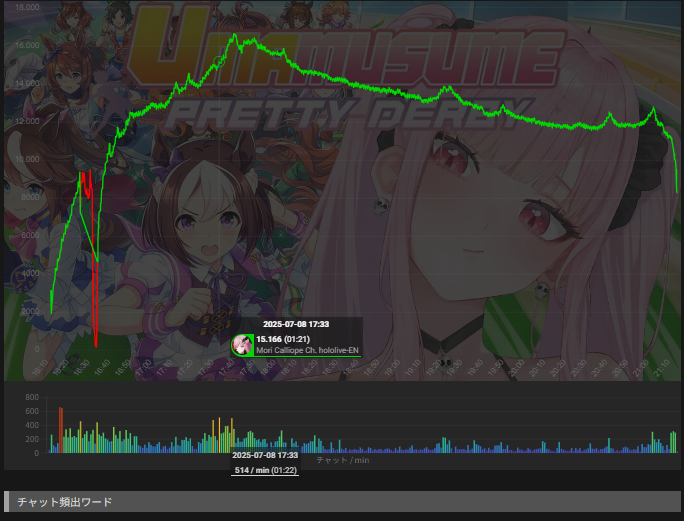Open the チャット頻出ワード section header
This screenshot has width=684, height=521.
pos(342,502)
